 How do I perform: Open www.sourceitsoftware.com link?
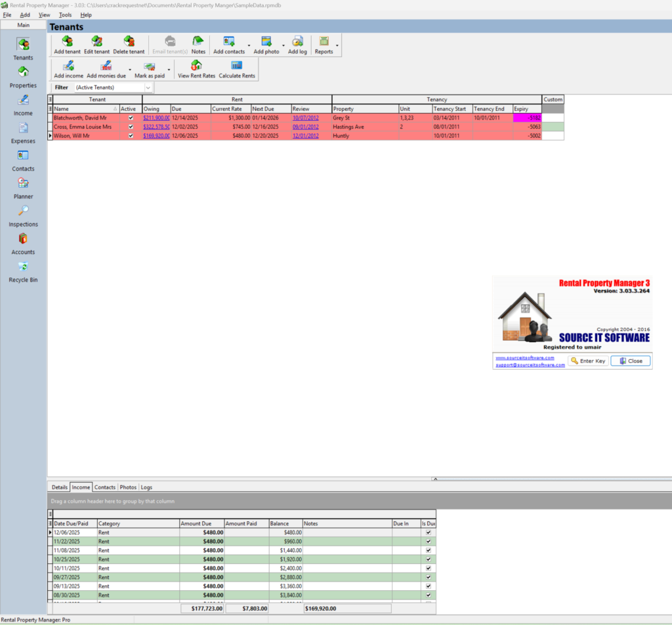(x=524, y=358)
